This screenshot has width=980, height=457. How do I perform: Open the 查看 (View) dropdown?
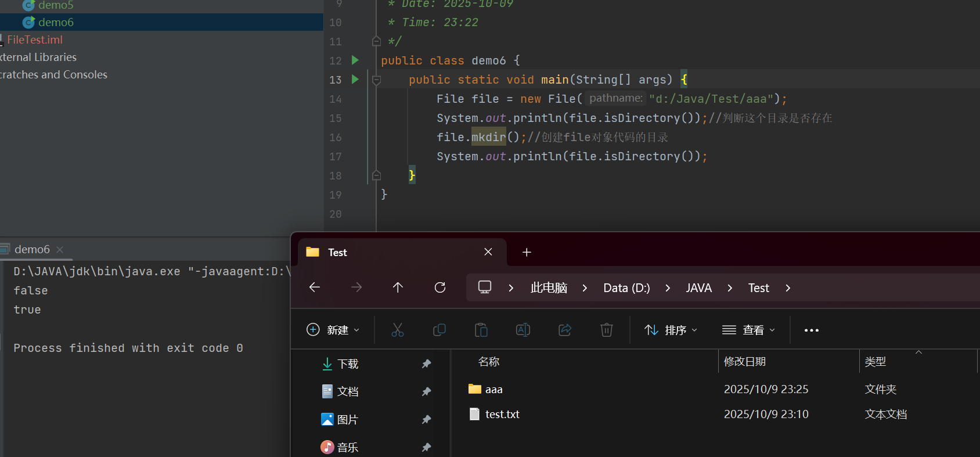click(x=748, y=330)
